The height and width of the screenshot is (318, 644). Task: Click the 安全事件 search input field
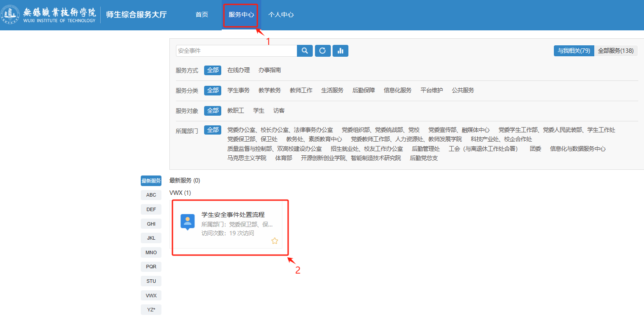click(236, 51)
